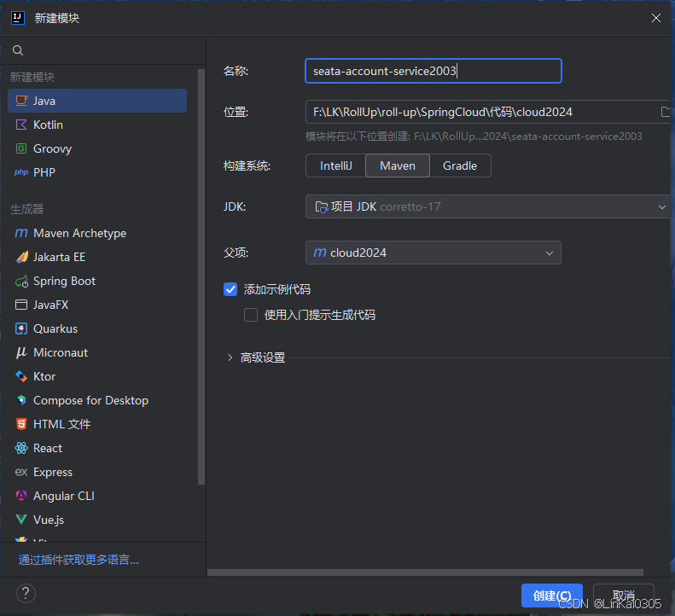The height and width of the screenshot is (616, 675).
Task: Click the IntelliJ IDEA logo in title bar
Action: (18, 18)
